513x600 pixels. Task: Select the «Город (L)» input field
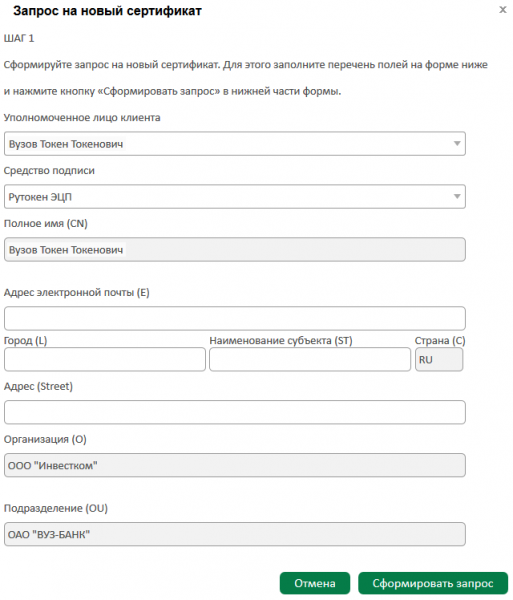pos(105,359)
